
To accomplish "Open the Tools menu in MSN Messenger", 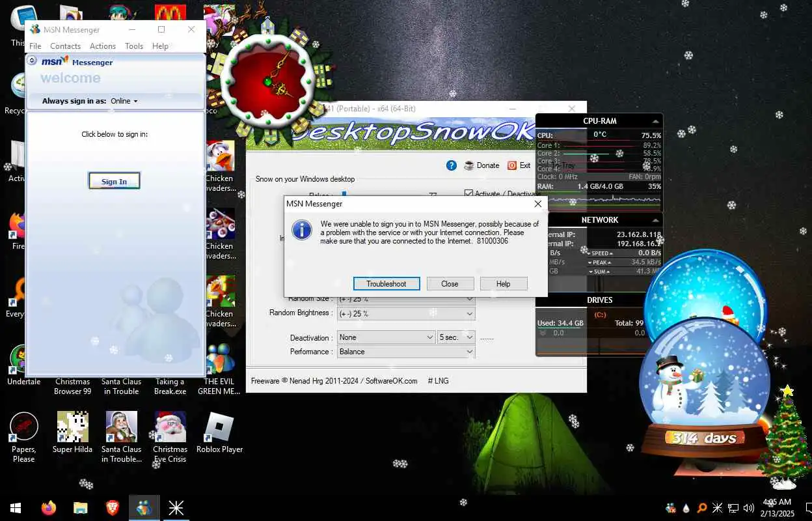I will [x=134, y=46].
